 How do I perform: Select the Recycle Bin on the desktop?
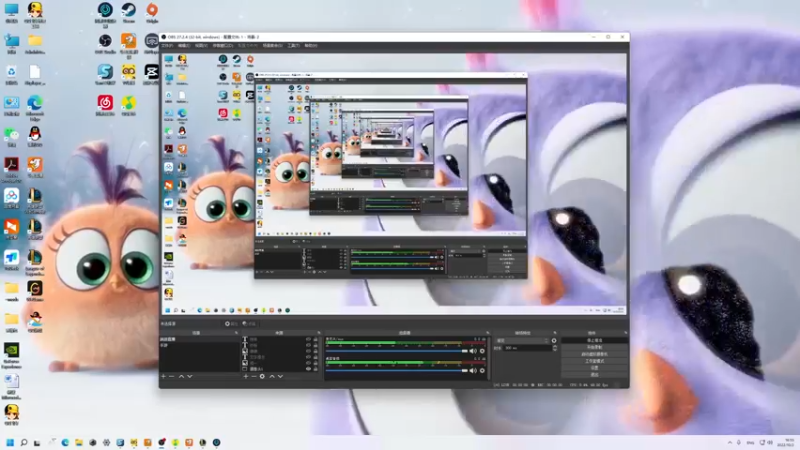pyautogui.click(x=11, y=75)
